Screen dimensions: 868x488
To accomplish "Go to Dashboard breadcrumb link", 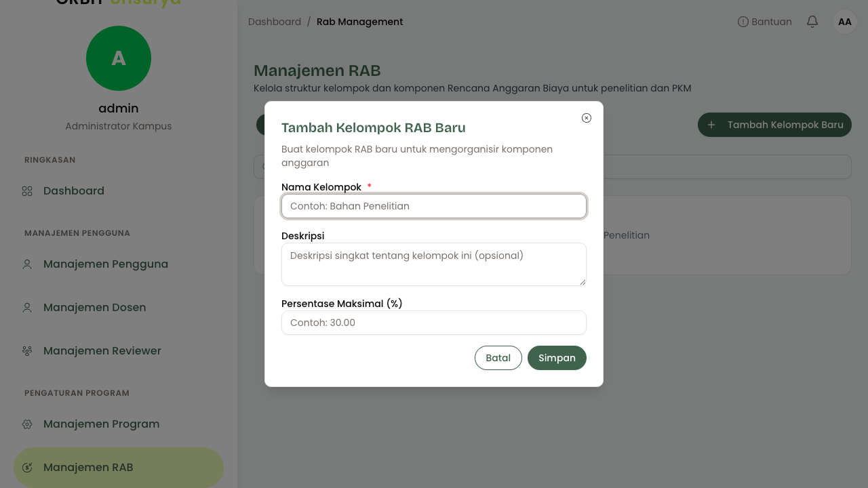I will (275, 22).
